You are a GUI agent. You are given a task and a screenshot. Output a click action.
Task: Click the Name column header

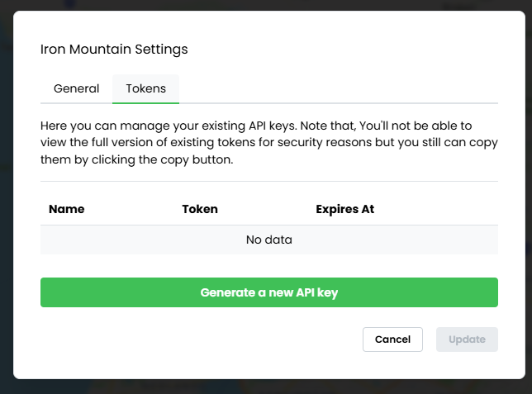click(x=67, y=209)
